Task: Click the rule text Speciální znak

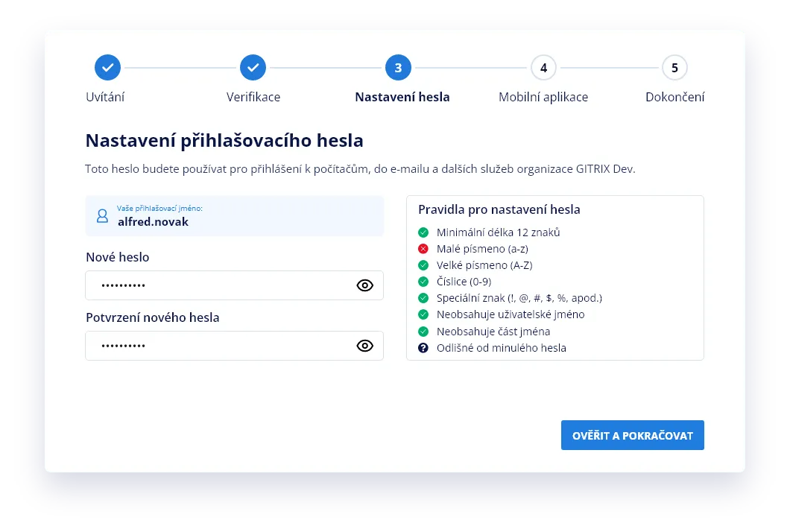Action: point(519,298)
